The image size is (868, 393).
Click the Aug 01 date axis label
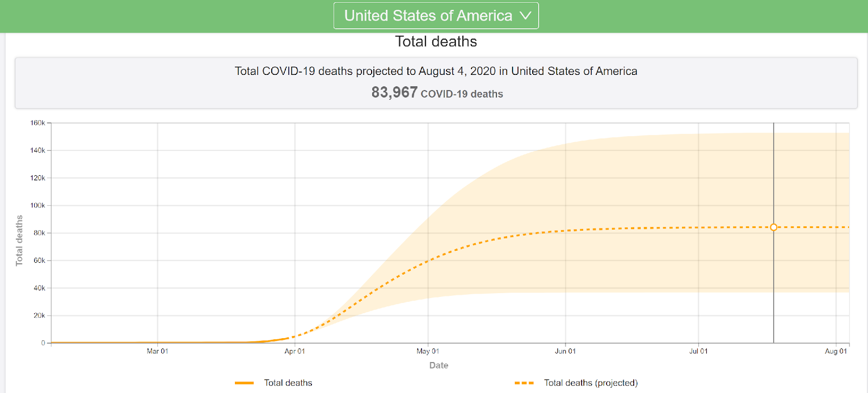pos(835,351)
